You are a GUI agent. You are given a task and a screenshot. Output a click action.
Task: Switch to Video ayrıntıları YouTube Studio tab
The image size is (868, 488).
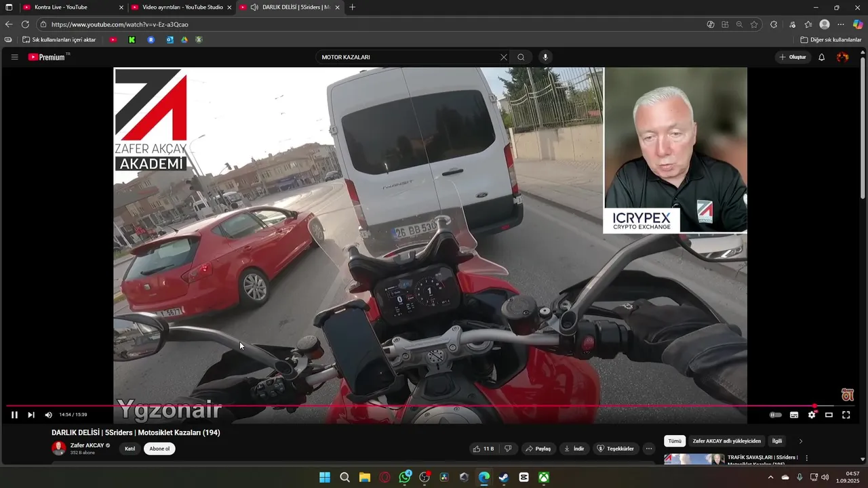coord(182,7)
